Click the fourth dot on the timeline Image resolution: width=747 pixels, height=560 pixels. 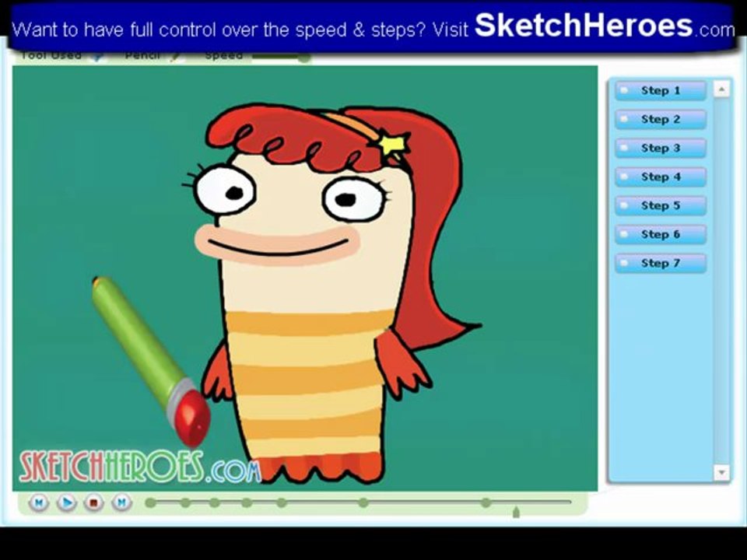tap(247, 502)
